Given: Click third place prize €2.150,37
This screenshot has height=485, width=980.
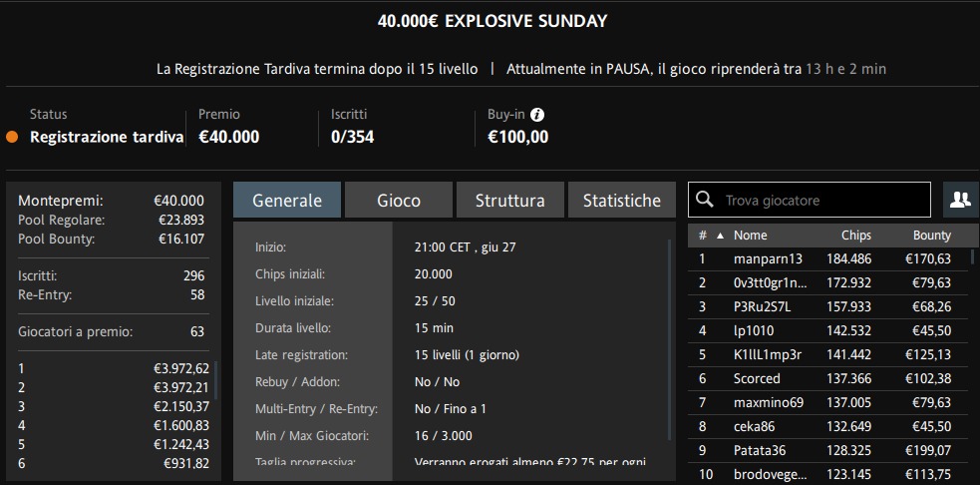Looking at the screenshot, I should [181, 407].
